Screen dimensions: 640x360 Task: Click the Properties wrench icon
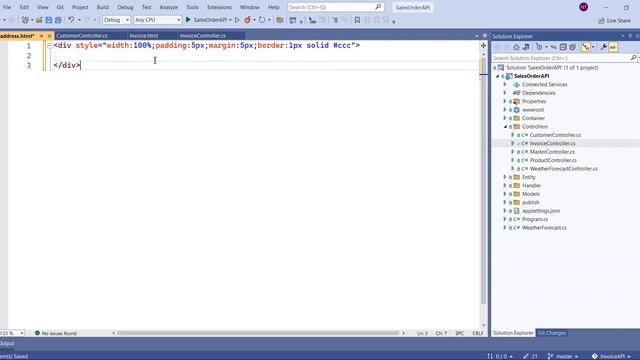[x=603, y=47]
